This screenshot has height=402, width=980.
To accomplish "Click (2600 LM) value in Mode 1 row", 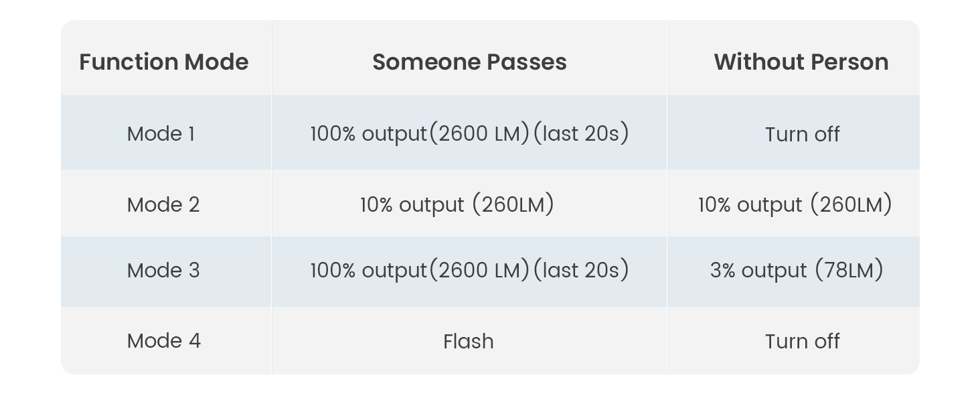I will (479, 134).
